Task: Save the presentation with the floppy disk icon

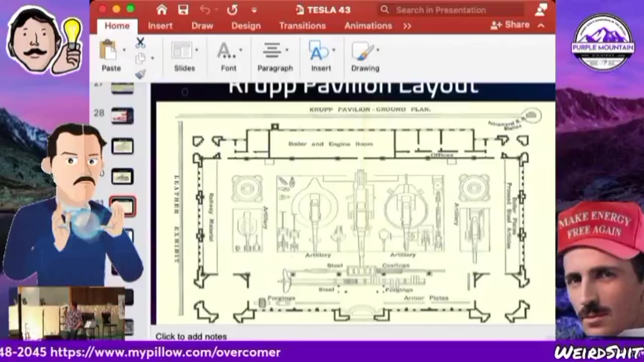Action: click(x=183, y=10)
